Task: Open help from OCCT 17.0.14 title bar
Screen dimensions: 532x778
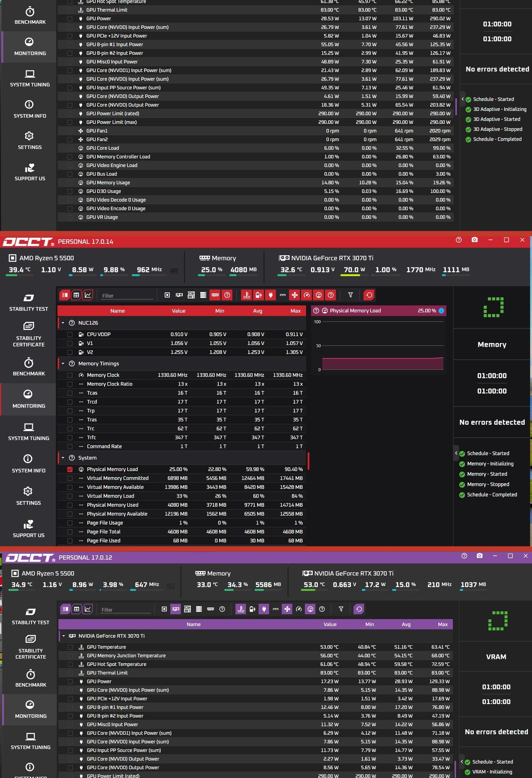Action: (459, 240)
